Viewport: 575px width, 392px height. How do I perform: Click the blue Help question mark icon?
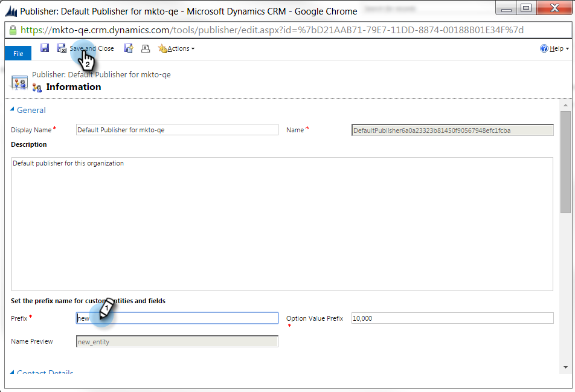[x=544, y=48]
